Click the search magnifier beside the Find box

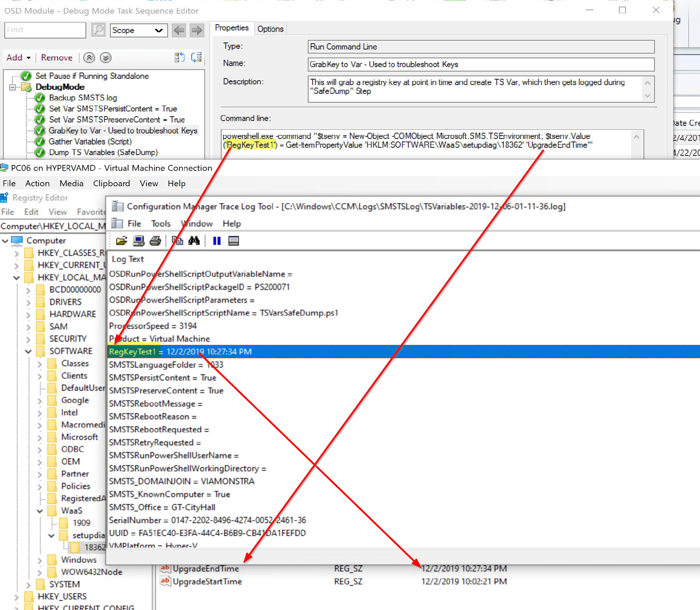(98, 30)
